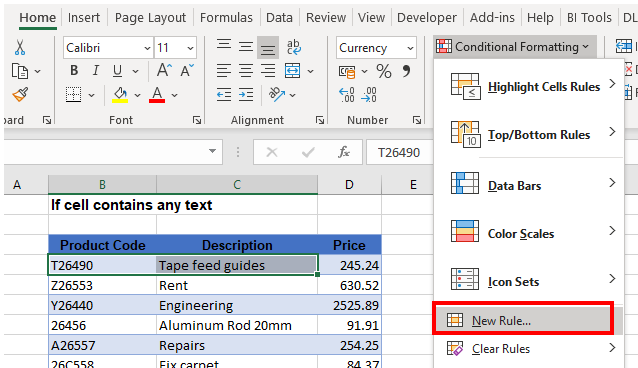This screenshot has width=638, height=368.
Task: Apply the yellow fill color
Action: 120,95
